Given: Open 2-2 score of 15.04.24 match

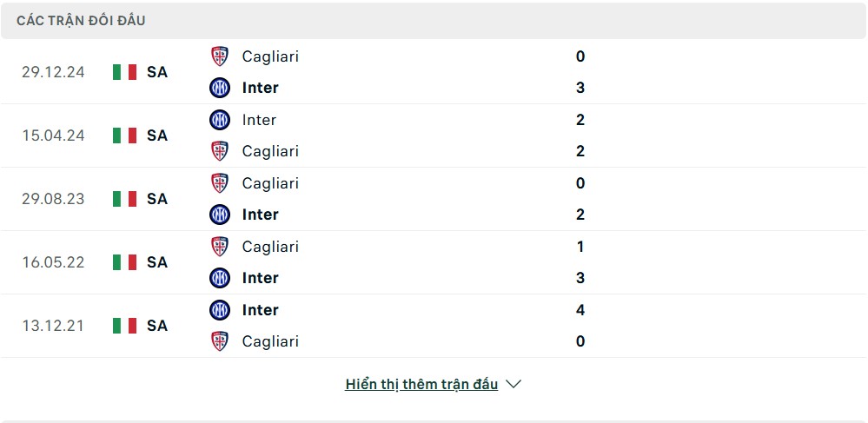Looking at the screenshot, I should click(580, 135).
